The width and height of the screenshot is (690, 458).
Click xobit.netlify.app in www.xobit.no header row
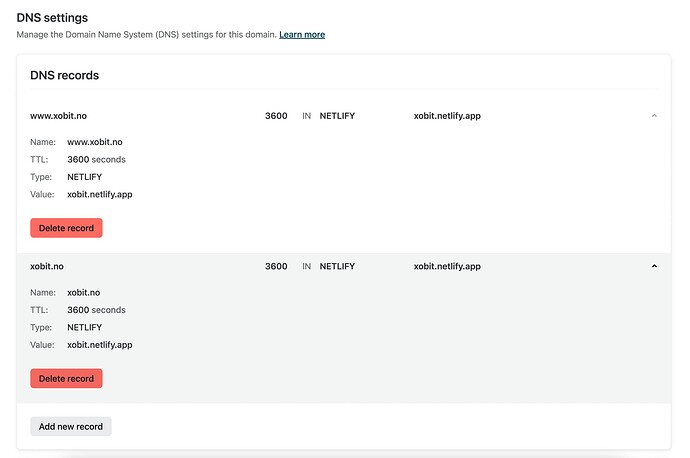(x=447, y=116)
